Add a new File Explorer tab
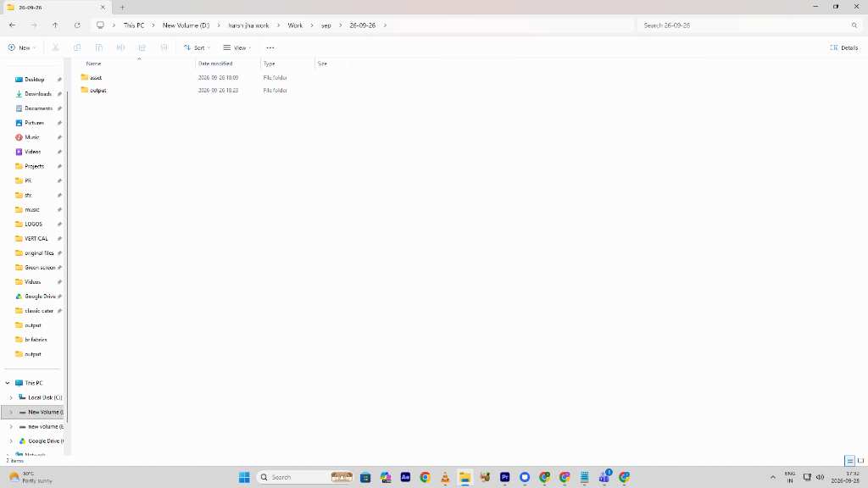 tap(122, 7)
